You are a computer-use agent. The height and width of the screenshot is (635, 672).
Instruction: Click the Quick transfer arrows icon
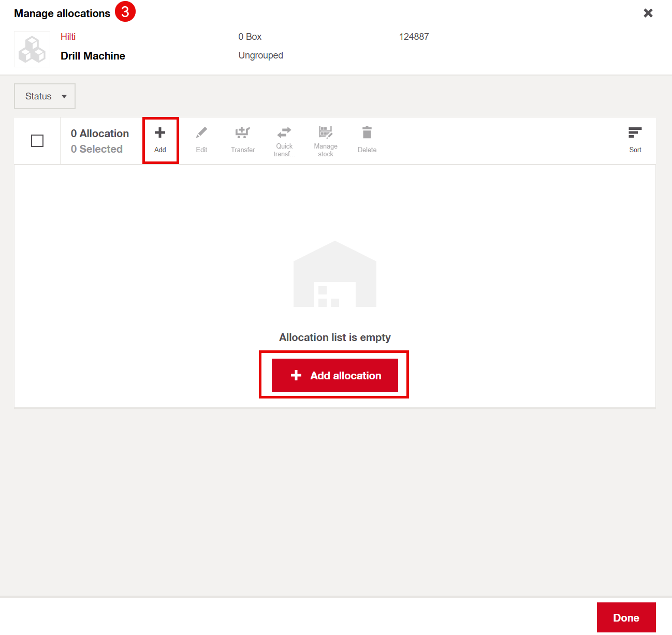click(x=284, y=132)
